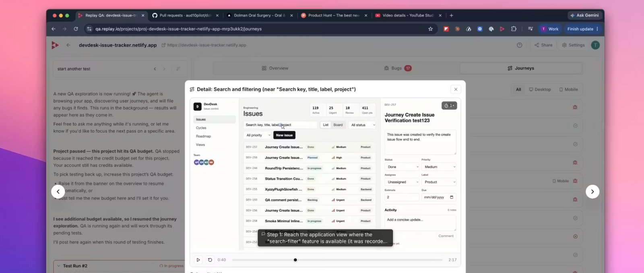
Task: Click the orange starburst extension icon
Action: (x=457, y=29)
